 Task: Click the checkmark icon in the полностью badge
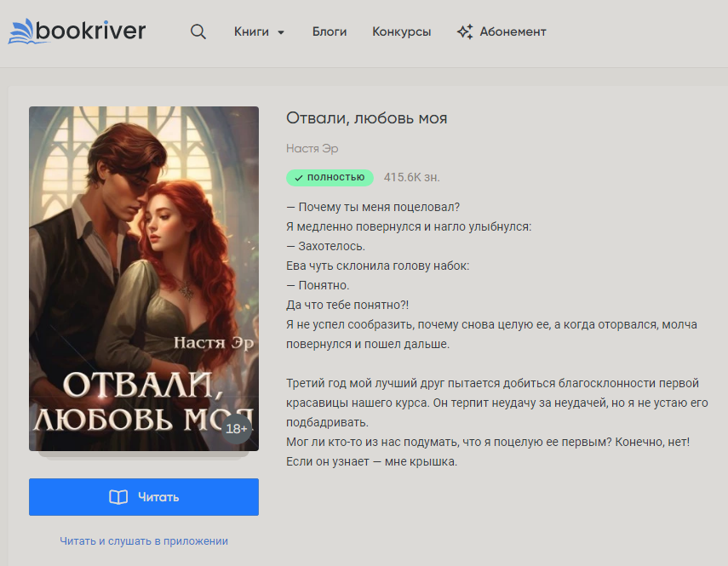click(299, 178)
